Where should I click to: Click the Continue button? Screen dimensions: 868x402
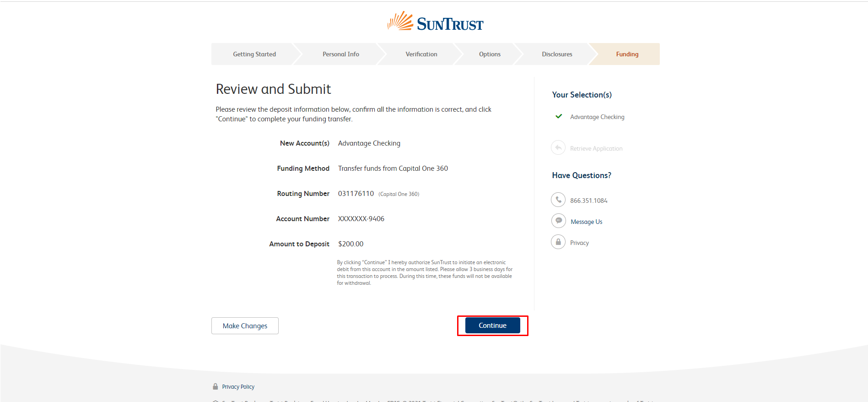[x=493, y=326]
